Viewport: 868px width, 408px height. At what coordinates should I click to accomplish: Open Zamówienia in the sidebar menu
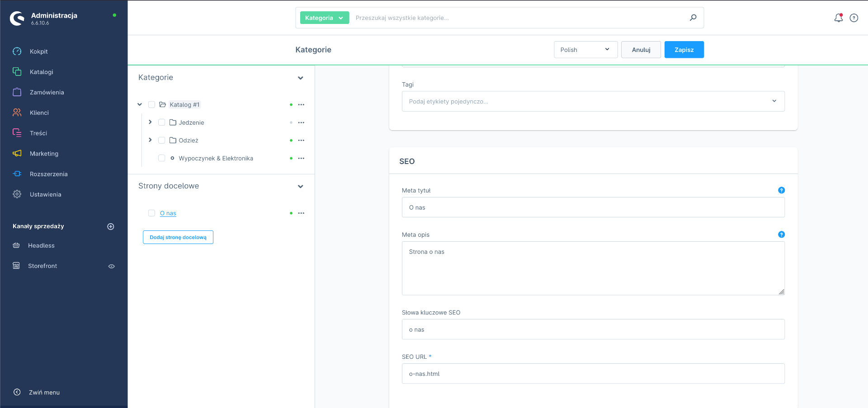[47, 92]
